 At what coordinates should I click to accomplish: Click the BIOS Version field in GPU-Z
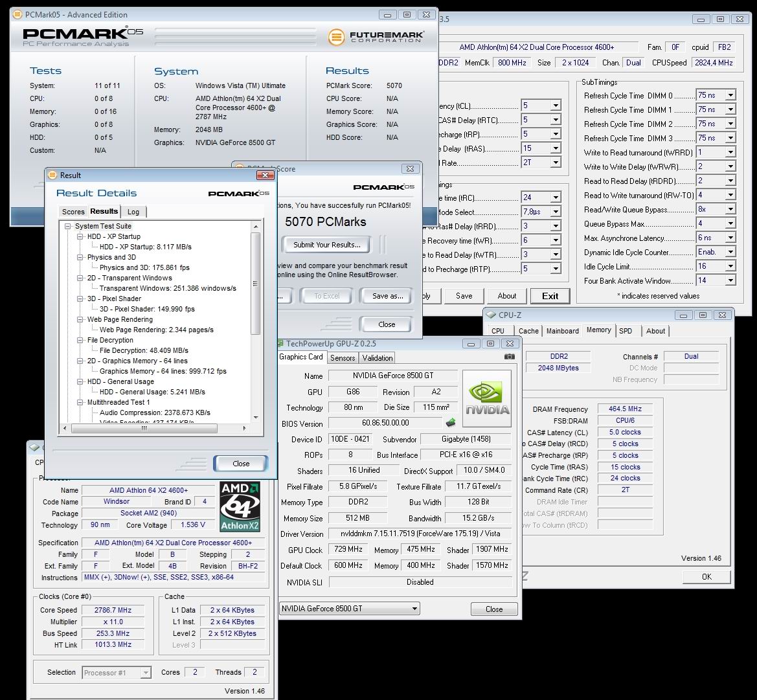(385, 423)
